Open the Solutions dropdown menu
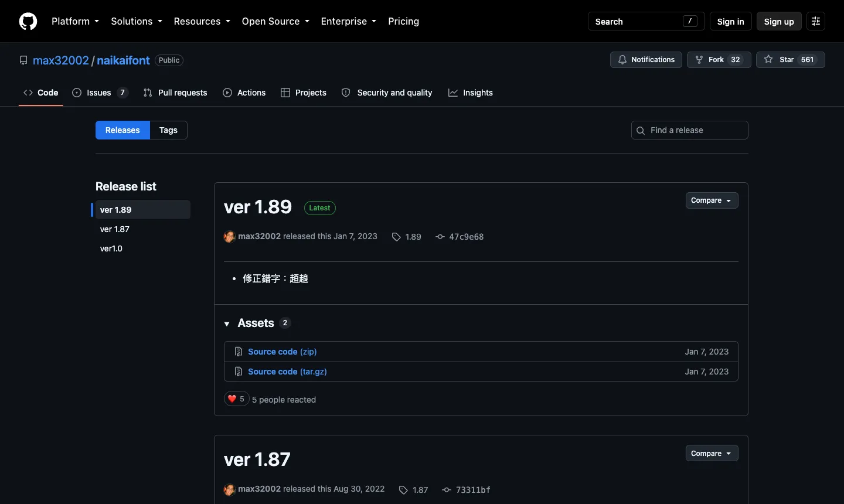 pyautogui.click(x=137, y=21)
